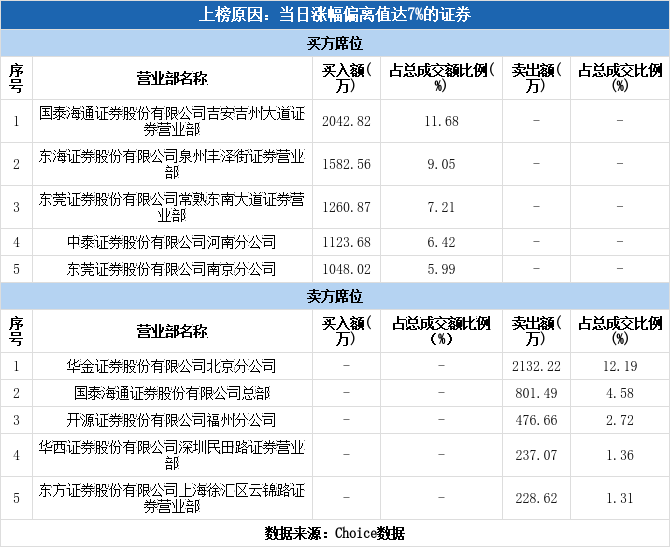Click the percentage 4.58

coord(620,393)
